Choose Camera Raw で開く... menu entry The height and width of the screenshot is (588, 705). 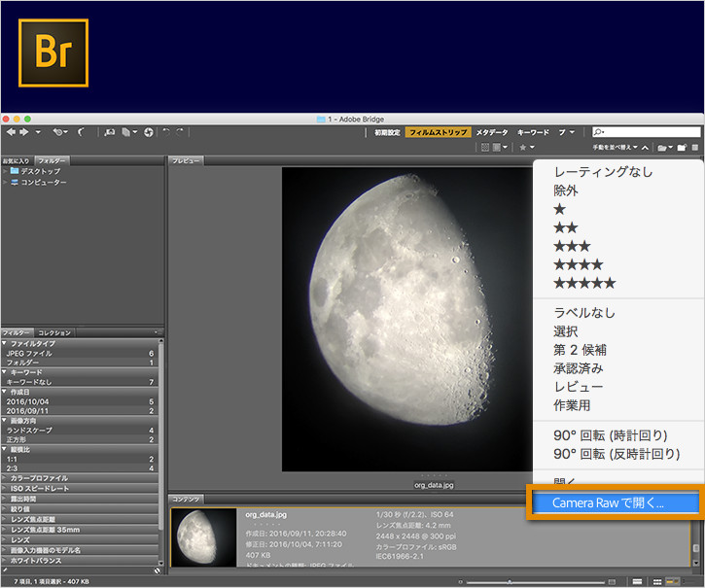(616, 503)
